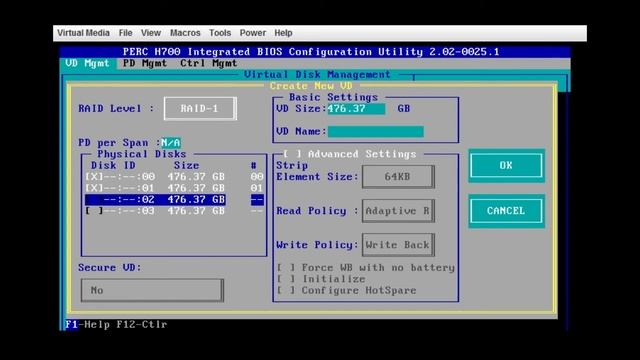Viewport: 640px width, 360px height.
Task: Open the Write Policy Write Back selector
Action: pos(398,245)
